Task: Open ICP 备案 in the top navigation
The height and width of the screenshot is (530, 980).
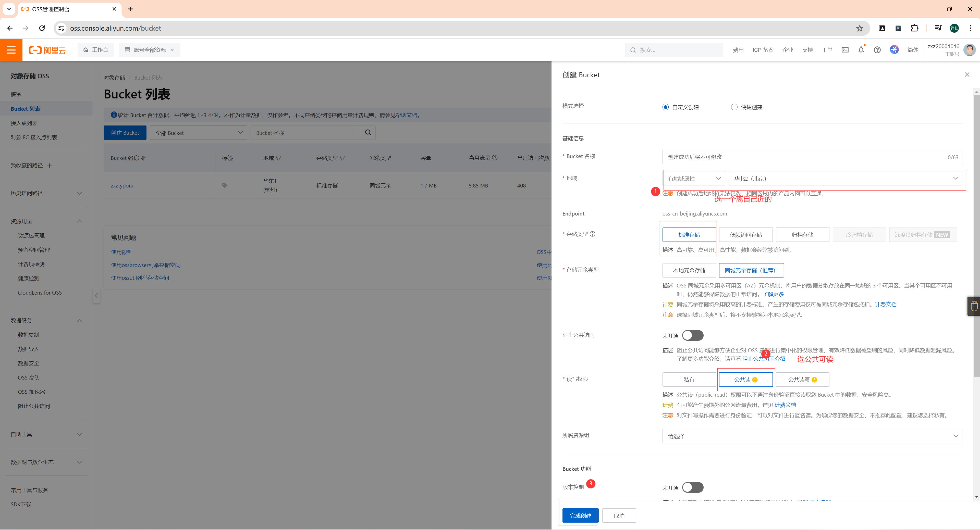Action: [763, 50]
